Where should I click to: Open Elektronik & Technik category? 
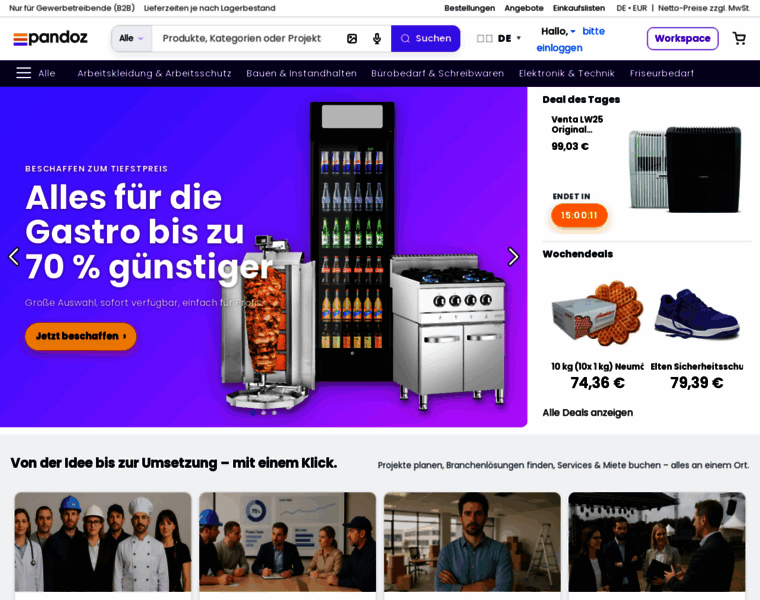[x=567, y=73]
